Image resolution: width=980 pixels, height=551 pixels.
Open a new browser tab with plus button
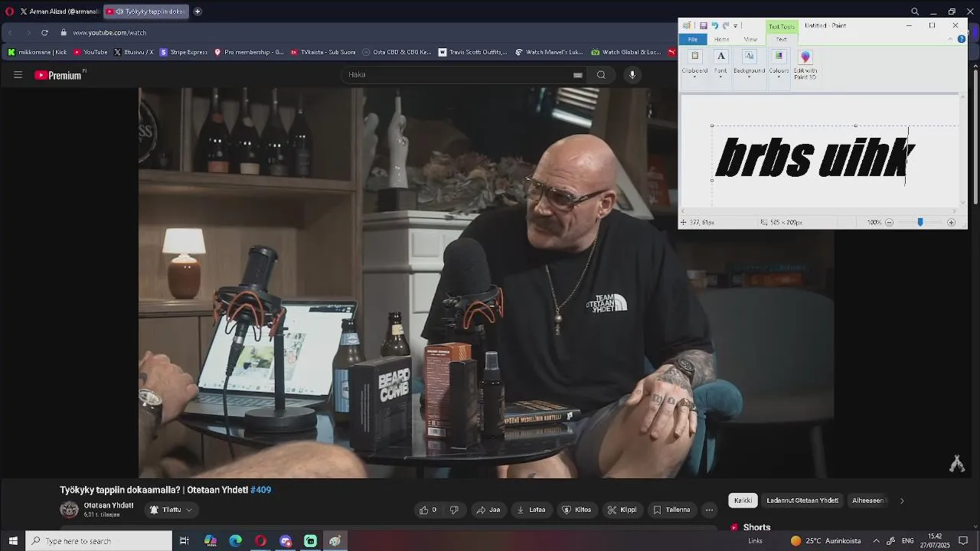pos(198,11)
